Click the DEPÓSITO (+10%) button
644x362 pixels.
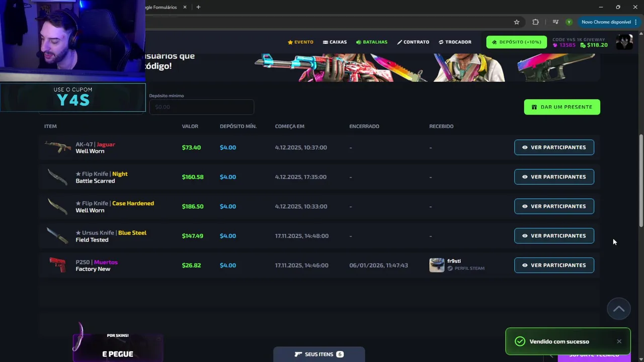[517, 42]
